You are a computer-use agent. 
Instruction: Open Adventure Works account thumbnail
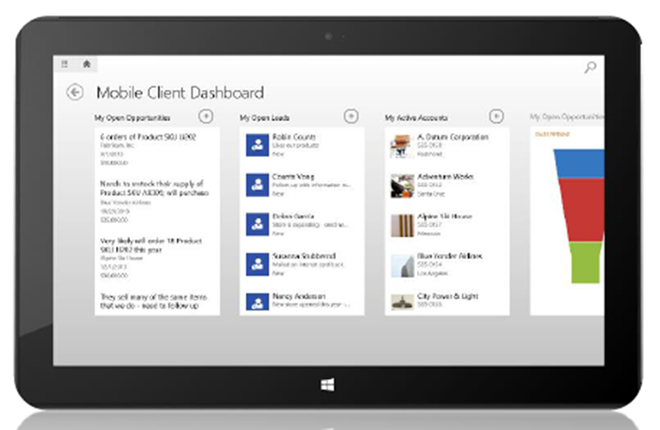(x=402, y=184)
